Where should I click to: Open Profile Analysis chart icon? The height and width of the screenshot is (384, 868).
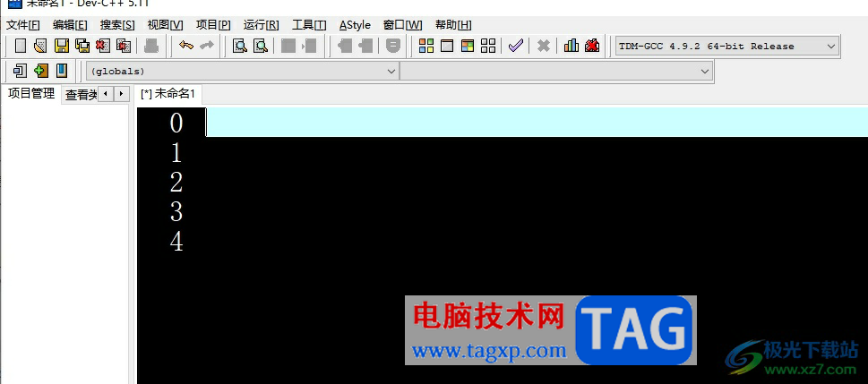[572, 46]
